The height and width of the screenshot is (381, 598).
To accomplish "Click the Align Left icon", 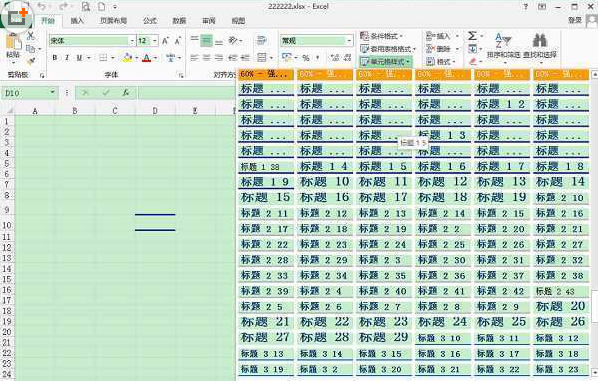I will [195, 58].
